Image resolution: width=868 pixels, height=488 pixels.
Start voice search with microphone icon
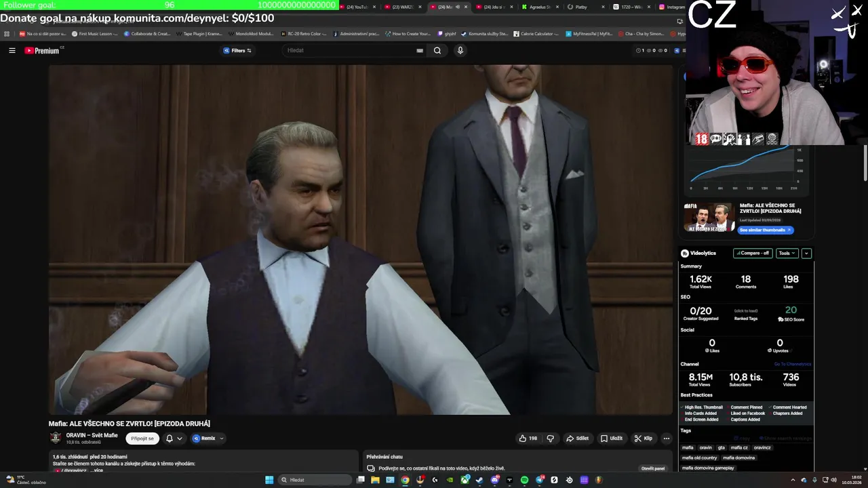pos(460,50)
